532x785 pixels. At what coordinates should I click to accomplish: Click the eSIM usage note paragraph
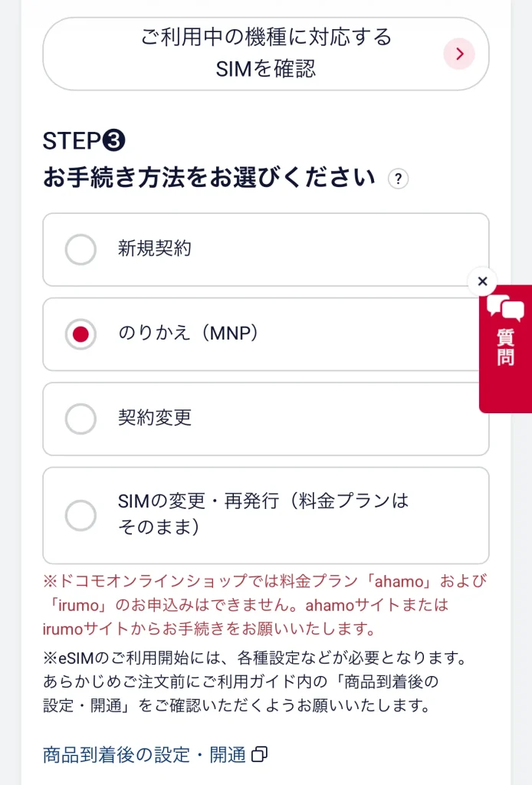coord(255,682)
